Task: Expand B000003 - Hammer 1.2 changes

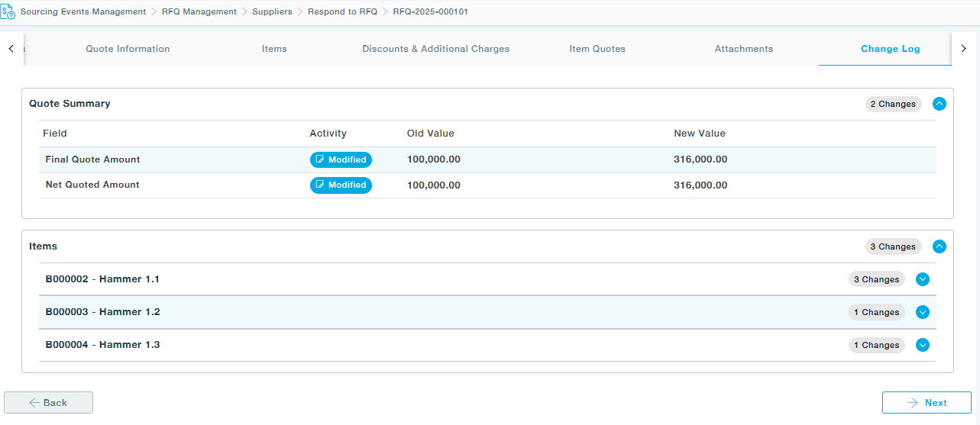Action: click(x=923, y=312)
